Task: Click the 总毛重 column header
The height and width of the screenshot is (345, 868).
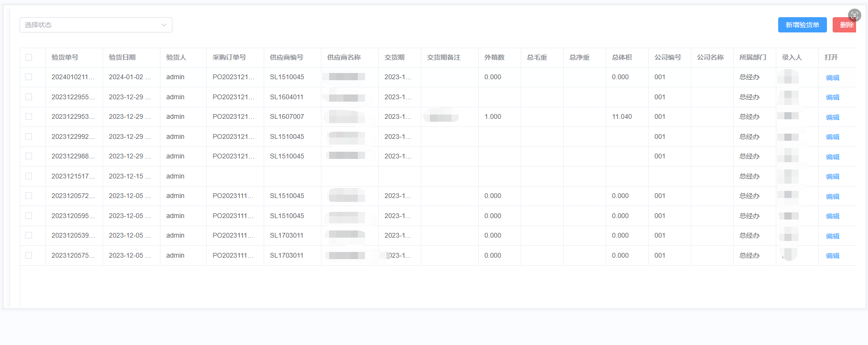Action: coord(537,57)
